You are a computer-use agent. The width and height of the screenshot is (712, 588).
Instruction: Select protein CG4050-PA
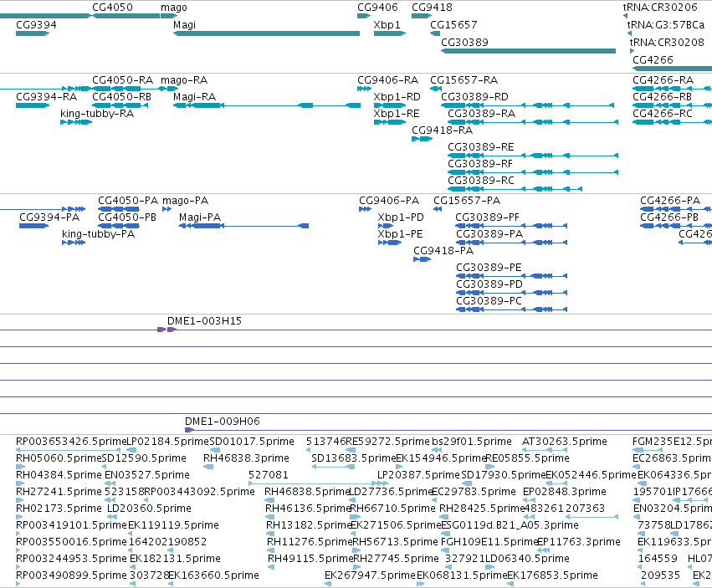(119, 209)
